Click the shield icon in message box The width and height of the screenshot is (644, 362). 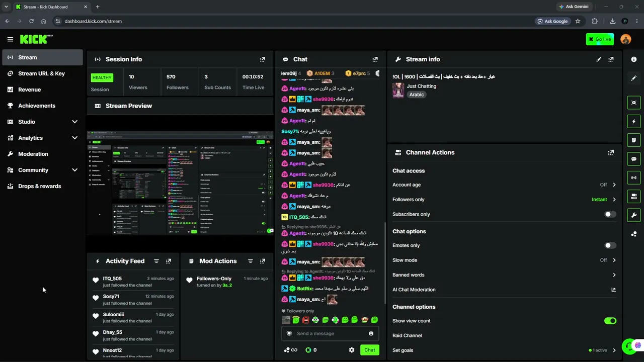pyautogui.click(x=289, y=333)
